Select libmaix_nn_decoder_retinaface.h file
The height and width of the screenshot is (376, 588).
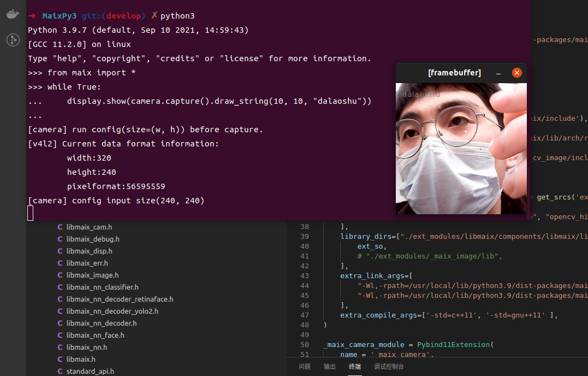point(120,299)
